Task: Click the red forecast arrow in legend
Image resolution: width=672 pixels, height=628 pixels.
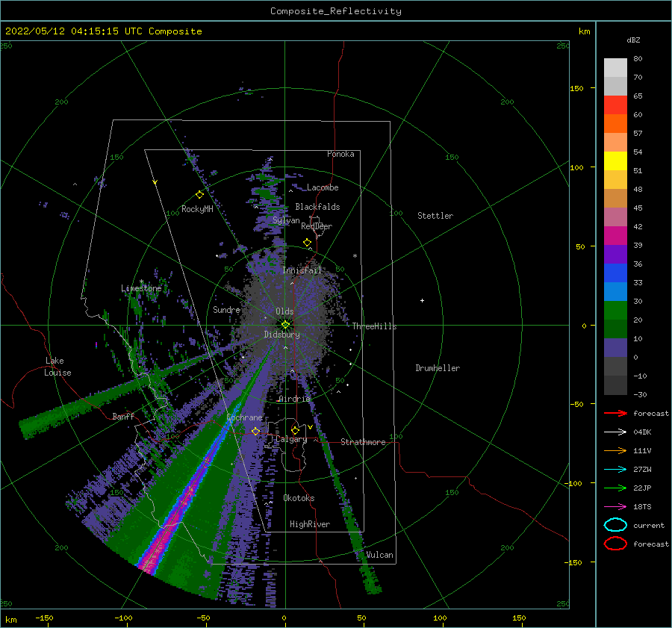Action: tap(615, 413)
